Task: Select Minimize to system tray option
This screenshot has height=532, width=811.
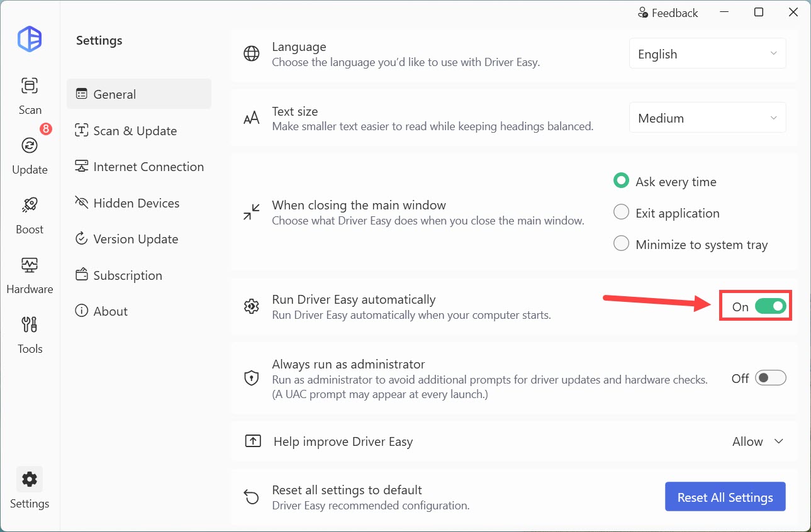Action: (x=621, y=244)
